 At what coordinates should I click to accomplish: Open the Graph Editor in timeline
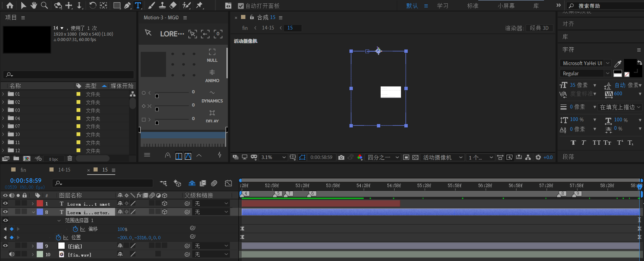click(228, 183)
